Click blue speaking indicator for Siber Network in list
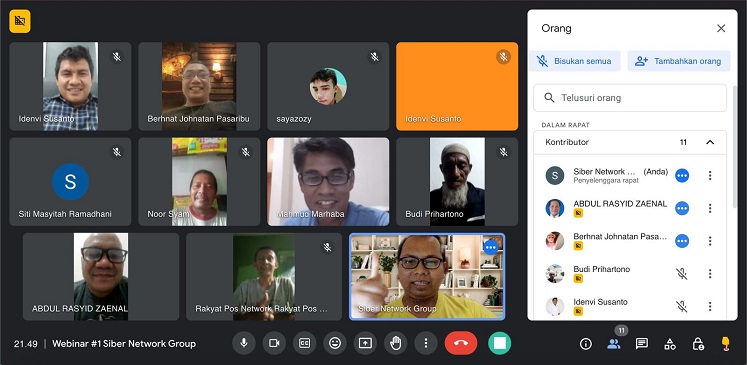 click(x=682, y=176)
